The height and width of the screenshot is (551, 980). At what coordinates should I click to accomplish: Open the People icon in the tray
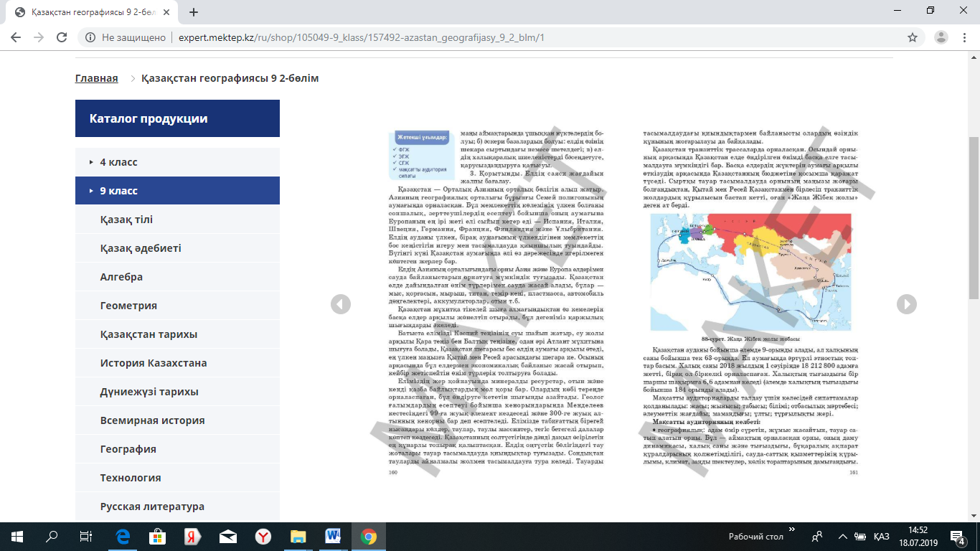click(816, 537)
